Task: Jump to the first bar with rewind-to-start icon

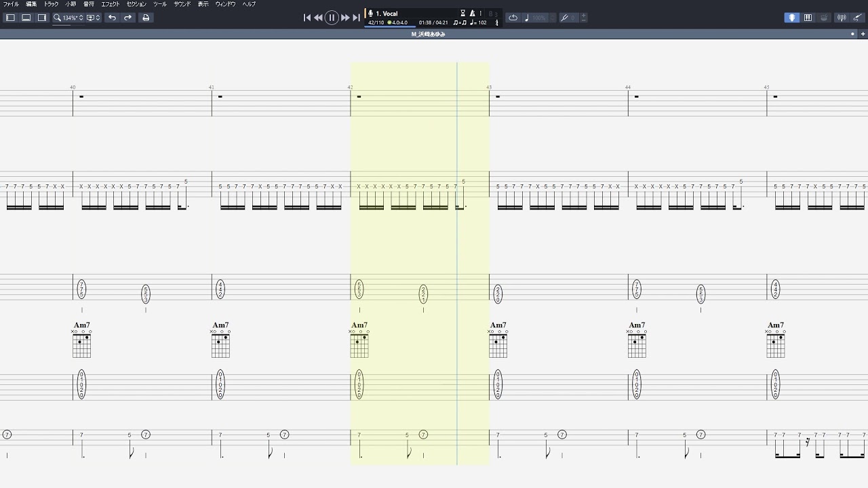Action: pos(307,18)
